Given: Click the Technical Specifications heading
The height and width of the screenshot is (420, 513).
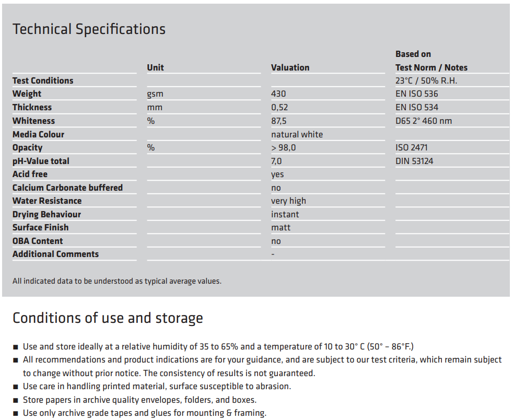Looking at the screenshot, I should (89, 29).
